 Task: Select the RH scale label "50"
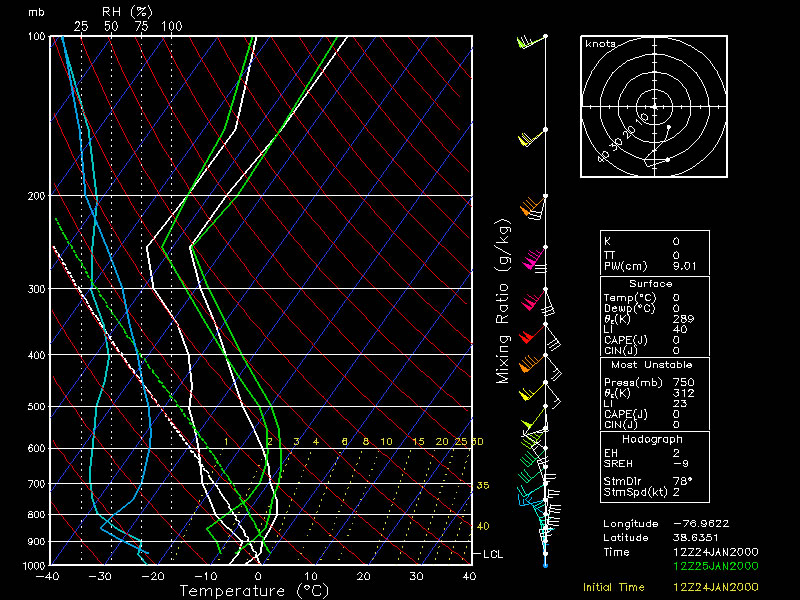111,27
